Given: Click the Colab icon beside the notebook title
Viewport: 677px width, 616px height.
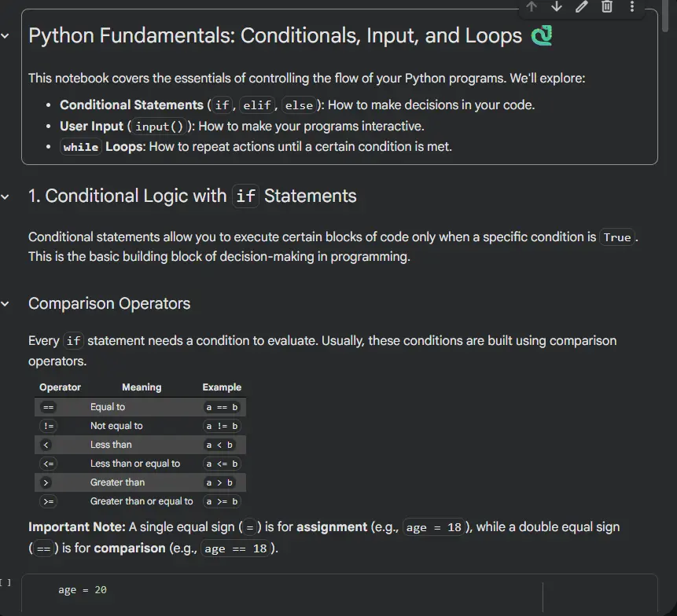Looking at the screenshot, I should point(541,35).
